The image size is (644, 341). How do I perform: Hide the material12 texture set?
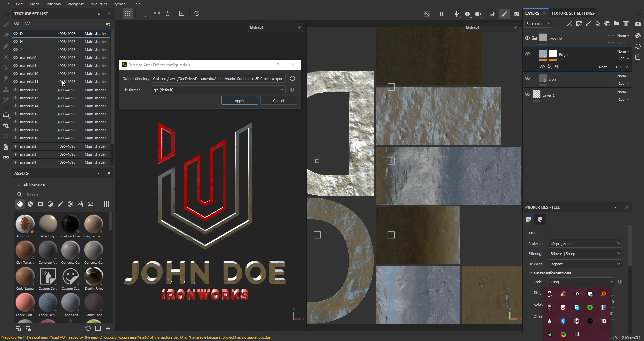pyautogui.click(x=15, y=90)
